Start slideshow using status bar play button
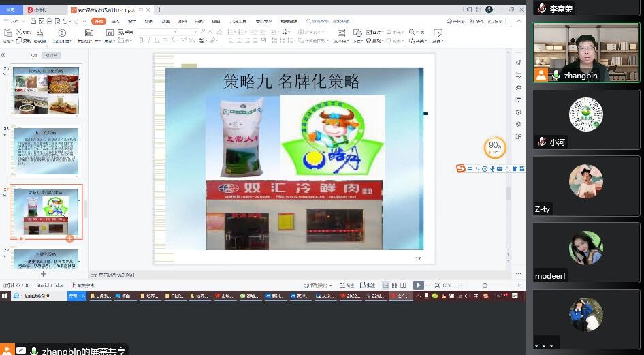 coord(418,285)
